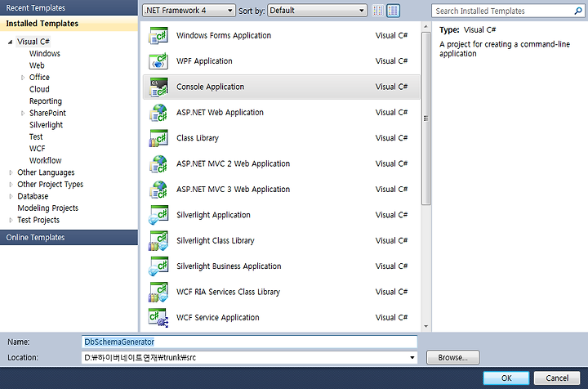Viewport: 588px width, 389px height.
Task: Pick the Silverlight Business Application icon
Action: coord(158,266)
